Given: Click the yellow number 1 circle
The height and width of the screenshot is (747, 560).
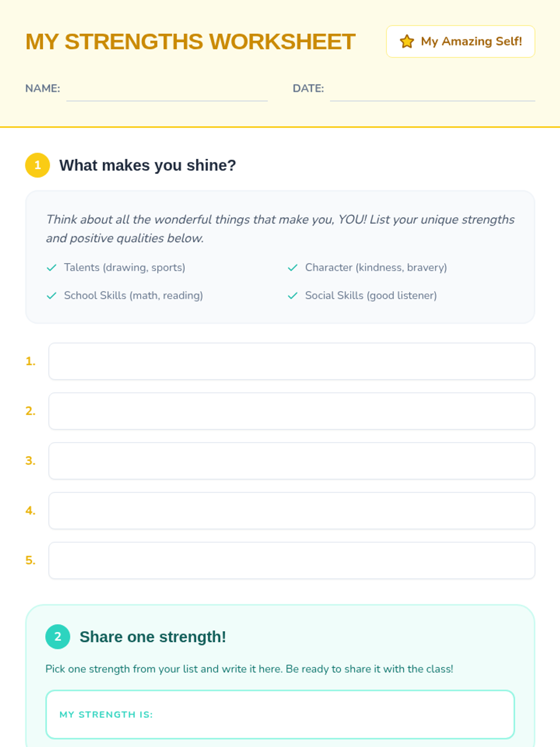Looking at the screenshot, I should pyautogui.click(x=37, y=165).
